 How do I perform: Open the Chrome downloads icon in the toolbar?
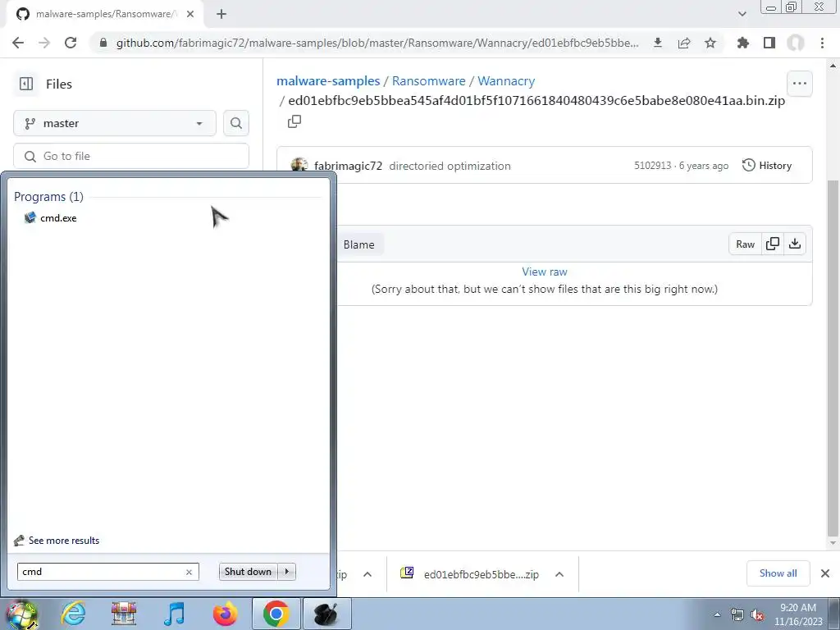[x=658, y=43]
